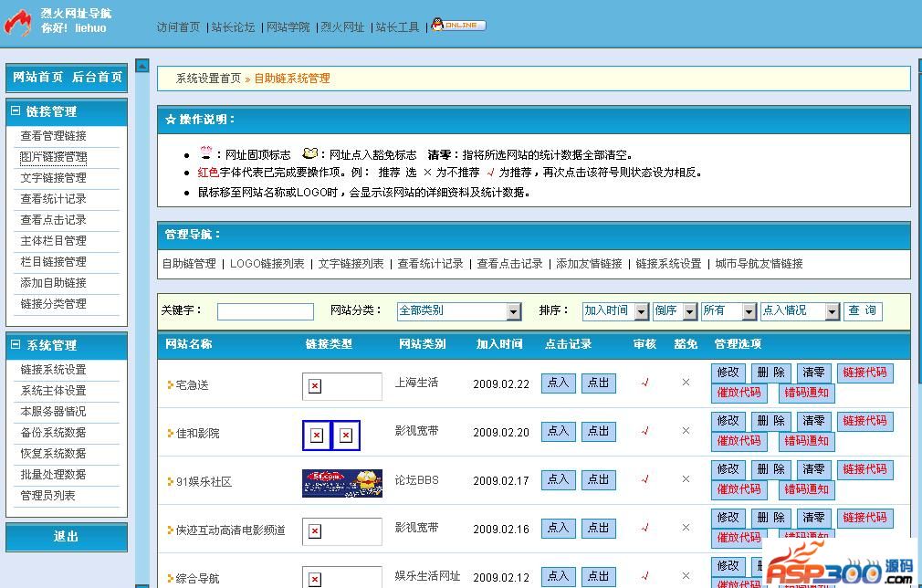Open 图片链接管理 in the left sidebar

[54, 157]
